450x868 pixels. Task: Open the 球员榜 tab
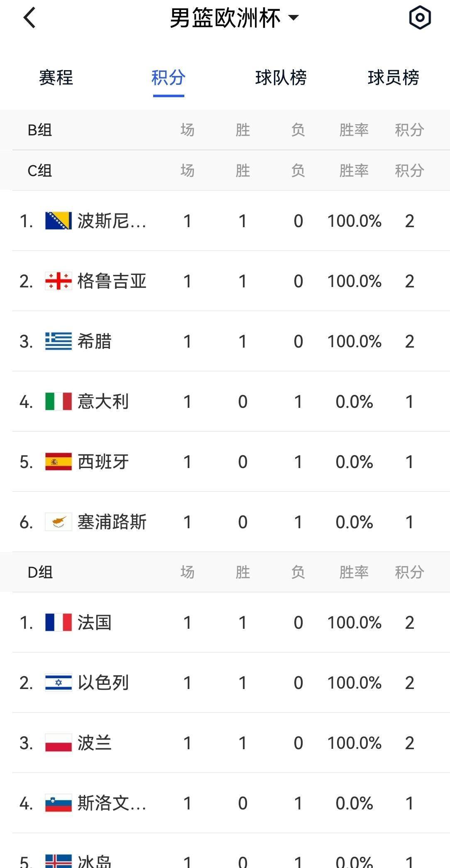pyautogui.click(x=393, y=78)
